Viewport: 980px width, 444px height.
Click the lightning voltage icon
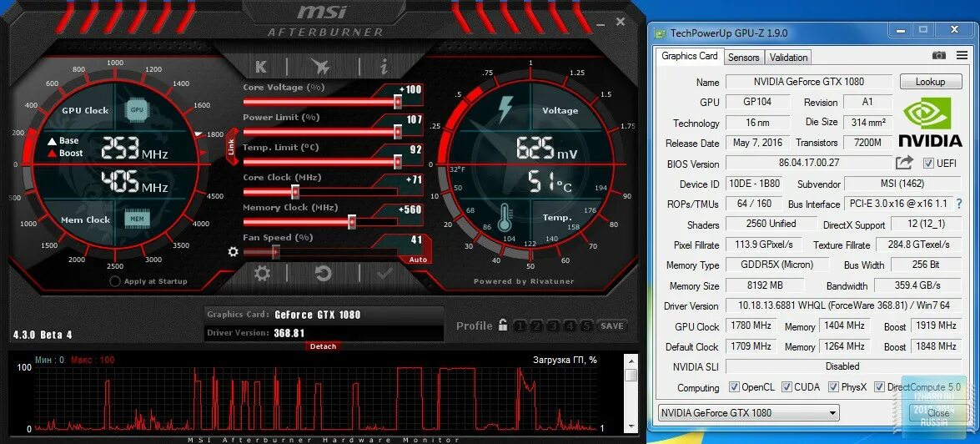coord(505,109)
